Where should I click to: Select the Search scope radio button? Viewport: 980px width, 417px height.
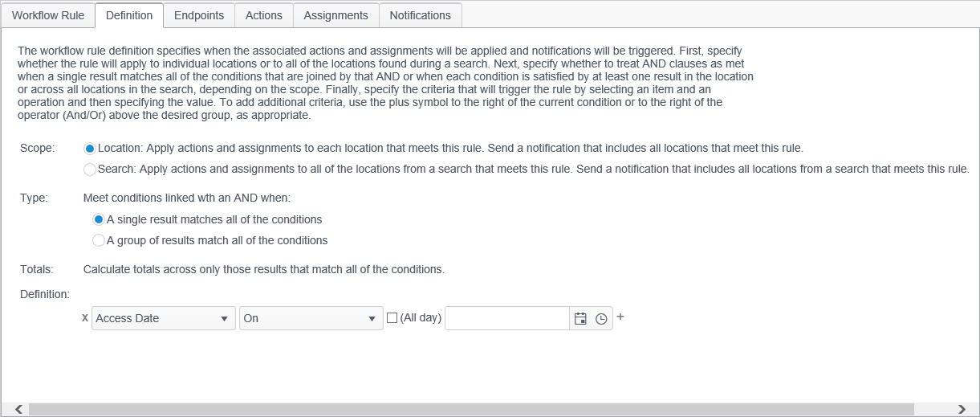coord(90,170)
